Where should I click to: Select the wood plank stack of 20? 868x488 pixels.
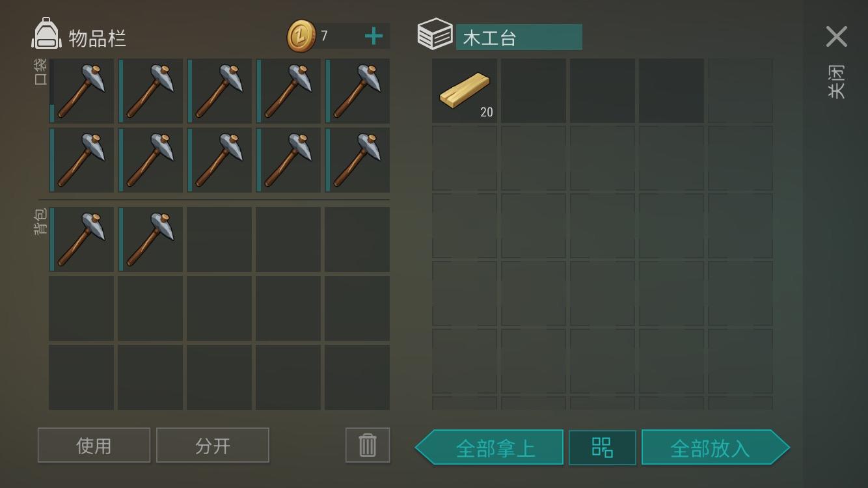[x=465, y=91]
